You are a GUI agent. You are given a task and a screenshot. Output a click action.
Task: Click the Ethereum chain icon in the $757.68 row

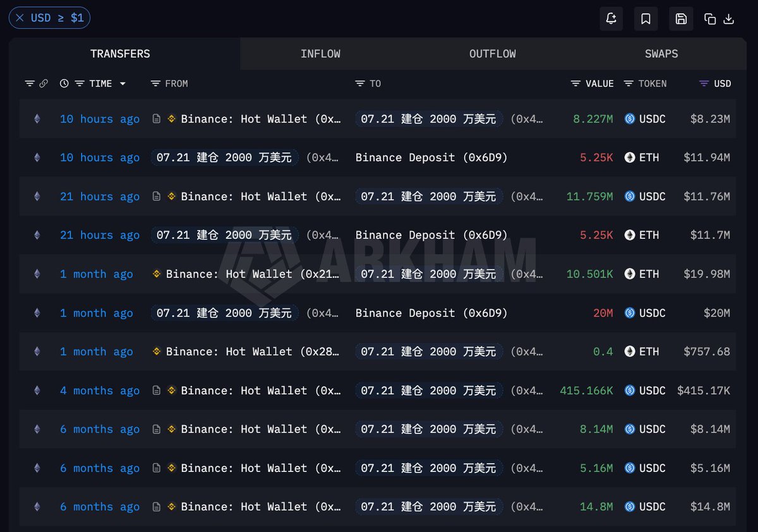[37, 351]
